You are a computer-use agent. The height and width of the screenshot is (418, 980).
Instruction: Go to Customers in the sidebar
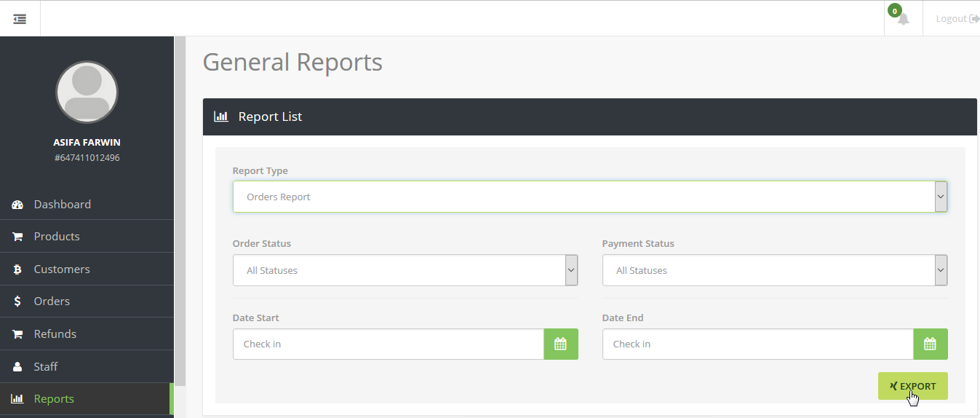(87, 269)
